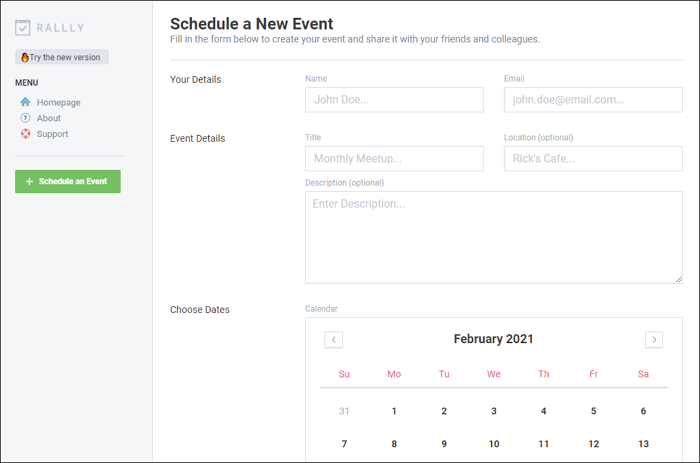Click Try the new version badge

pyautogui.click(x=62, y=58)
